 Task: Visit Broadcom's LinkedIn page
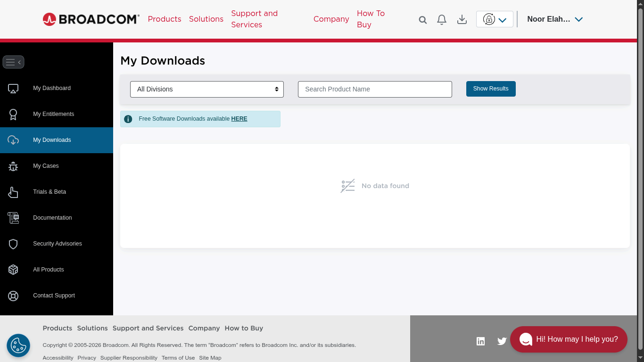pos(480,341)
